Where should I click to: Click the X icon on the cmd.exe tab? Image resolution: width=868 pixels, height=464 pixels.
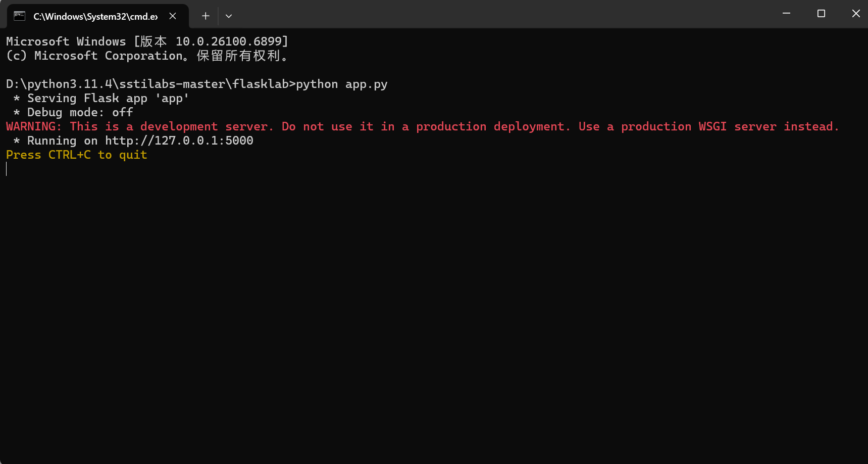coord(173,16)
